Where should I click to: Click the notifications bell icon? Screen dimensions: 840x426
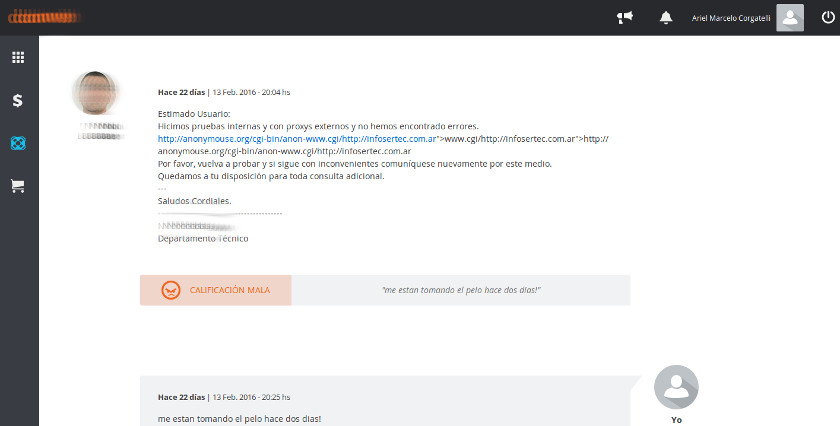click(666, 17)
